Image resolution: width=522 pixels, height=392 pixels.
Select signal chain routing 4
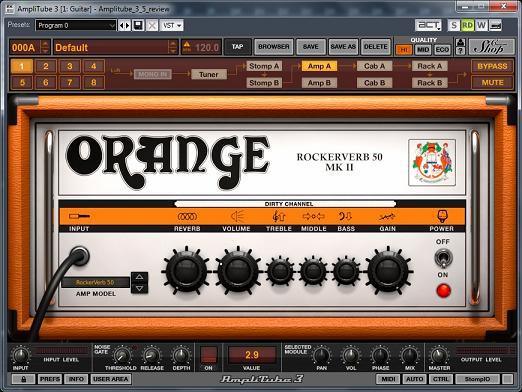pos(94,66)
